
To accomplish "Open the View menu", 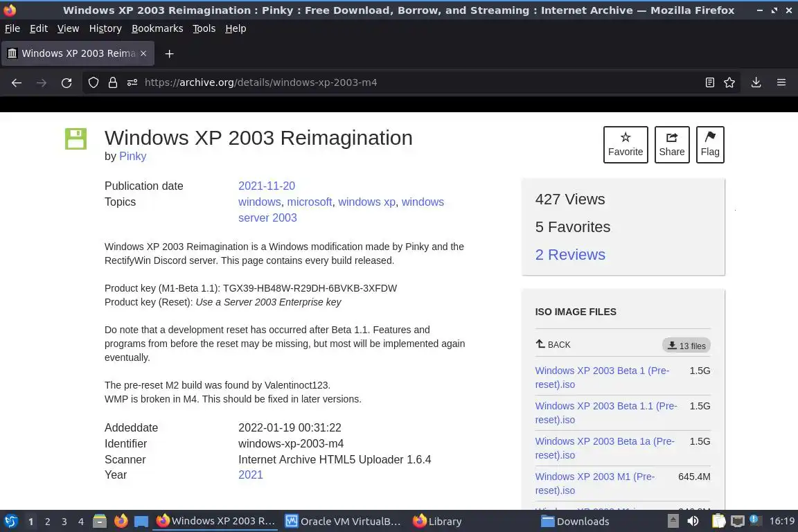I will (x=68, y=28).
